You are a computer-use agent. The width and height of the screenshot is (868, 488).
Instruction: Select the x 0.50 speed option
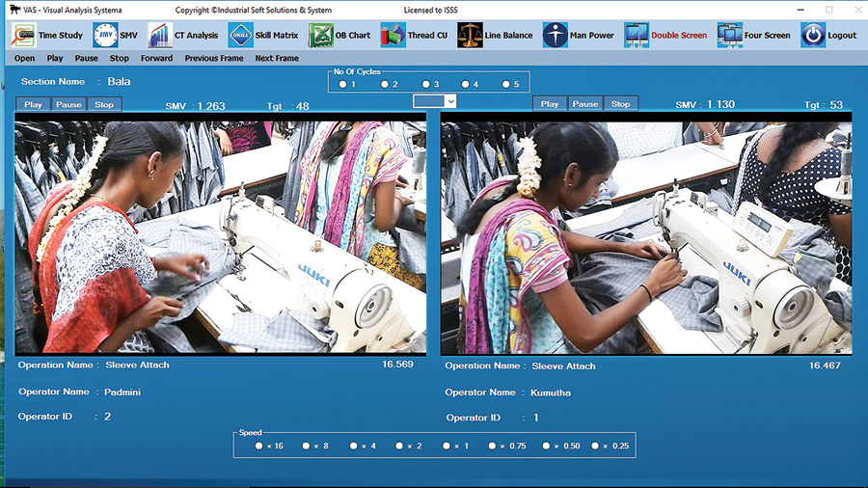coord(546,446)
